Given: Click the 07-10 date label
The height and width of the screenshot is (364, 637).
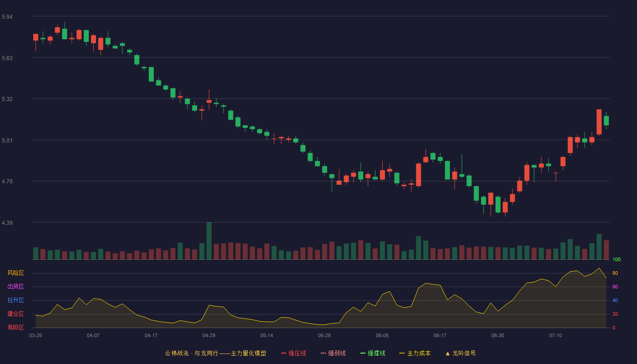Looking at the screenshot, I should coord(556,335).
